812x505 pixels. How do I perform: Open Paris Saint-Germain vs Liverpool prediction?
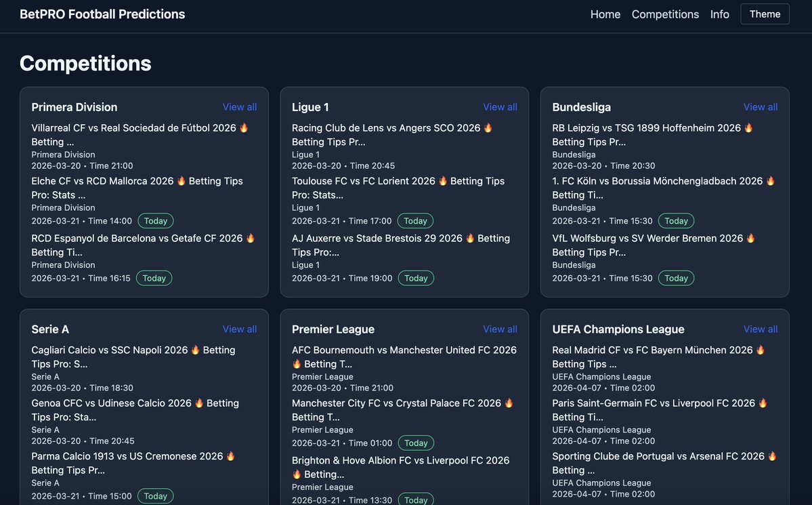click(660, 409)
